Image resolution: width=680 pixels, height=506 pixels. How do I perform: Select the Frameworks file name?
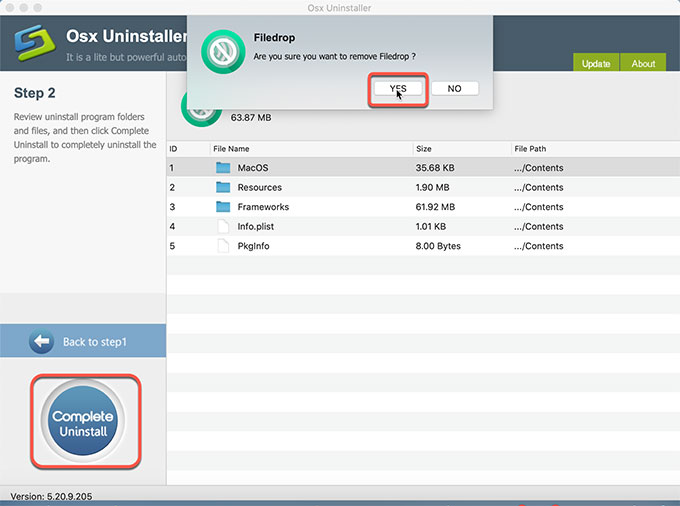[263, 207]
